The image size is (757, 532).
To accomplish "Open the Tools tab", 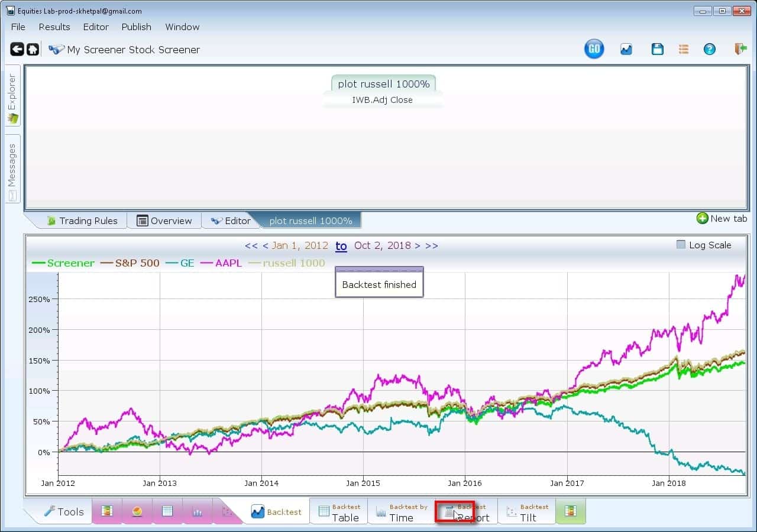I will (x=64, y=512).
